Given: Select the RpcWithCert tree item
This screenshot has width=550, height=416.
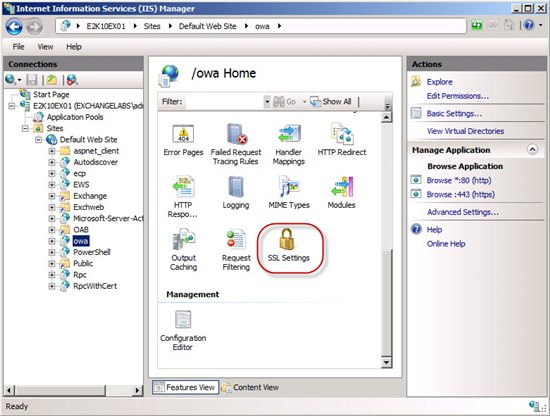Looking at the screenshot, I should [95, 286].
